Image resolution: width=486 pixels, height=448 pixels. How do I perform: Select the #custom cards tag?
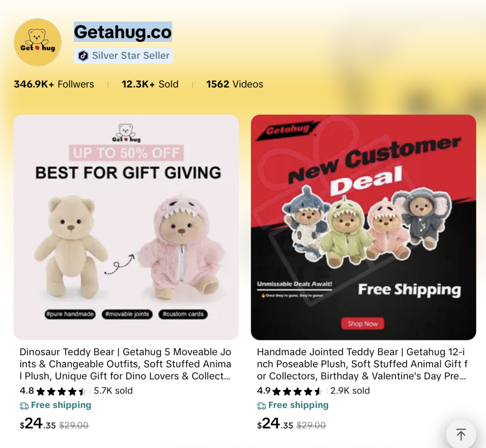(183, 314)
